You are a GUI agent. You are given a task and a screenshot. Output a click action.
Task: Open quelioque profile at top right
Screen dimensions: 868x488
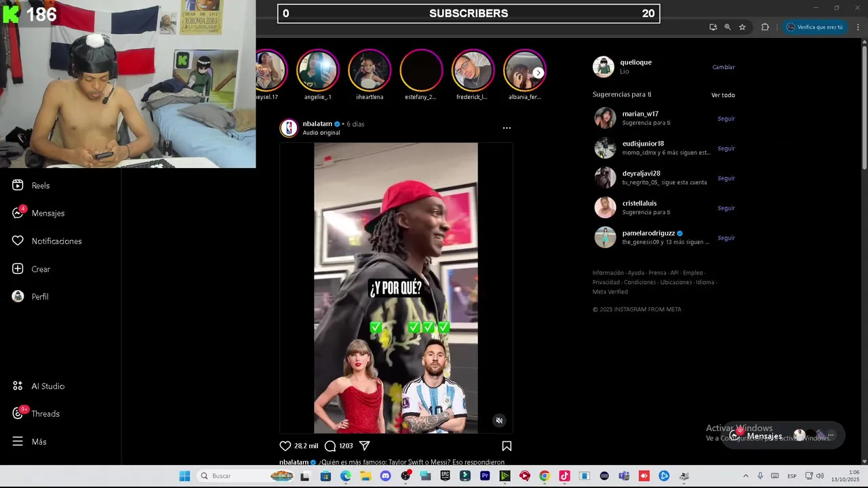635,62
